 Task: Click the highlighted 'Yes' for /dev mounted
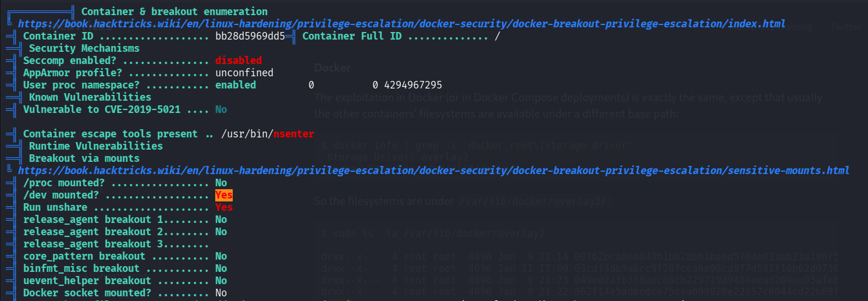point(224,195)
